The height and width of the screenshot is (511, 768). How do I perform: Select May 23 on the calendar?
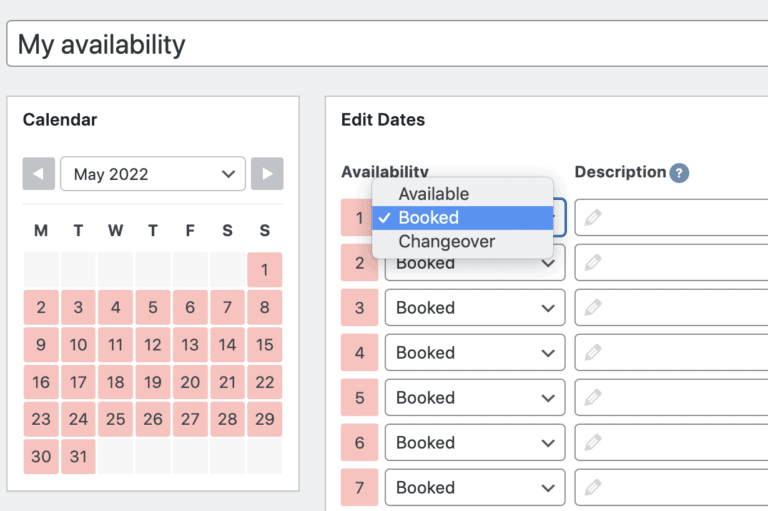(41, 419)
